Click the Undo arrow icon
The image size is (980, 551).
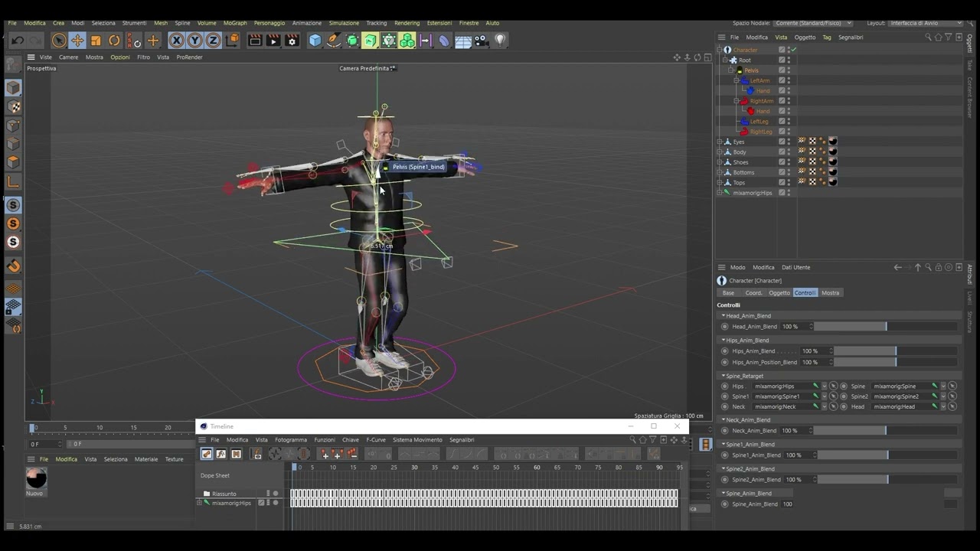coord(18,41)
